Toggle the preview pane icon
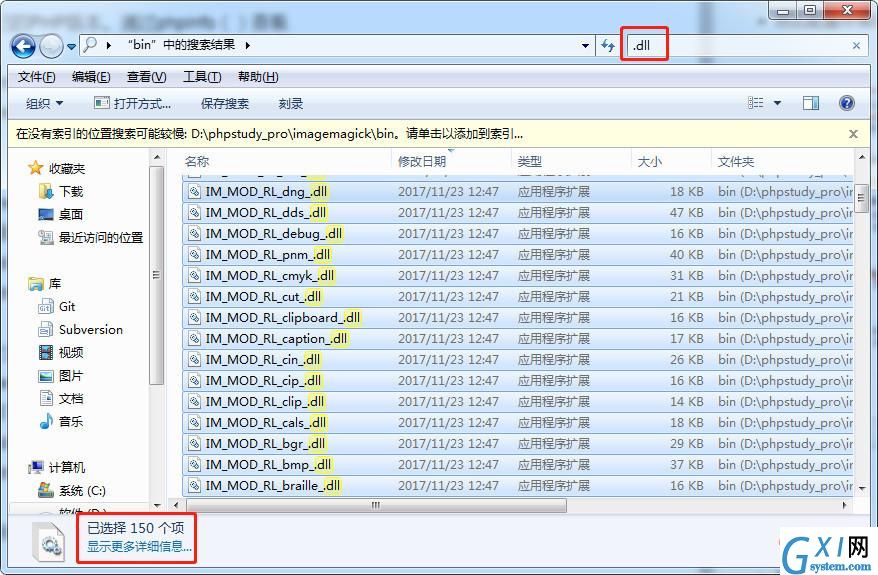This screenshot has height=575, width=878. pyautogui.click(x=811, y=103)
